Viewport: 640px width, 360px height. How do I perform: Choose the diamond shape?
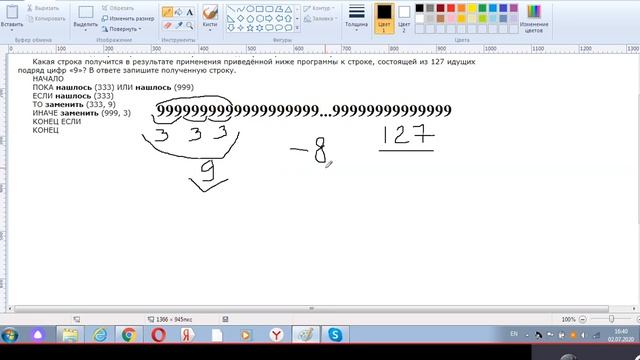coord(240,19)
